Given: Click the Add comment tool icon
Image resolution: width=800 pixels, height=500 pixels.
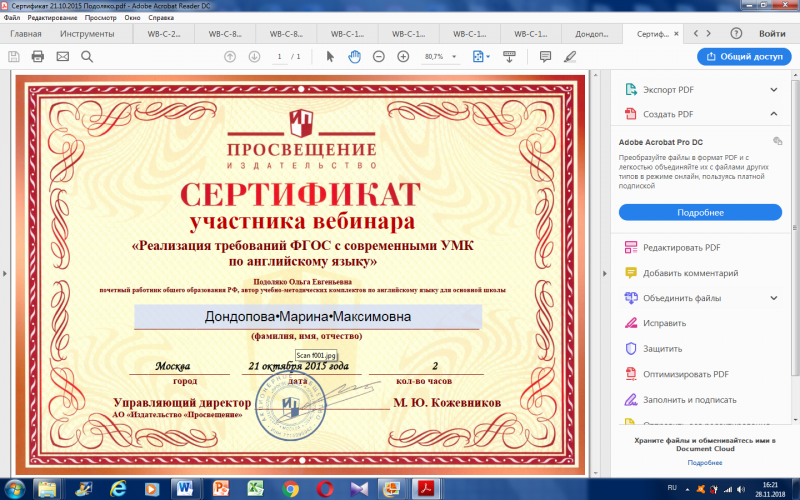Looking at the screenshot, I should pyautogui.click(x=631, y=273).
